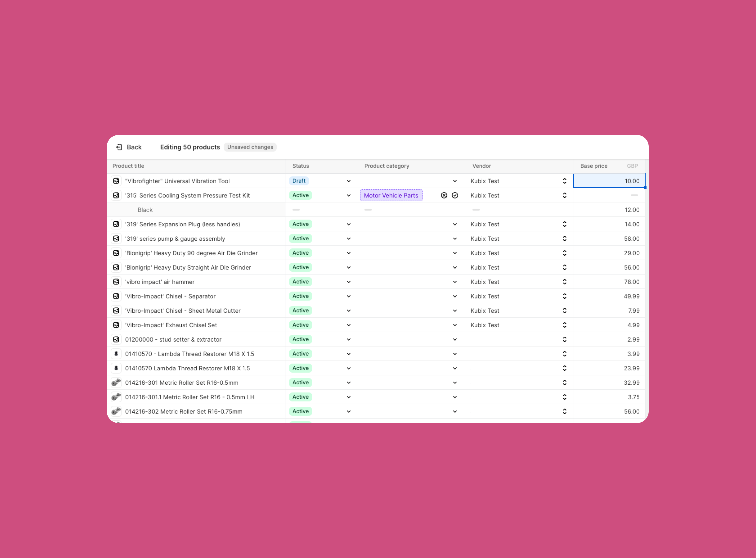Click the Unsaved changes badge

pos(250,147)
